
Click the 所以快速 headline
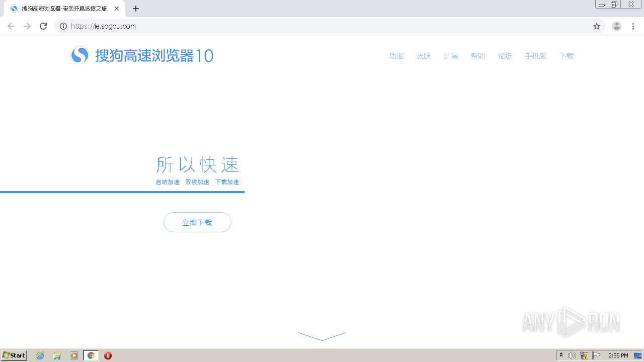(x=197, y=164)
